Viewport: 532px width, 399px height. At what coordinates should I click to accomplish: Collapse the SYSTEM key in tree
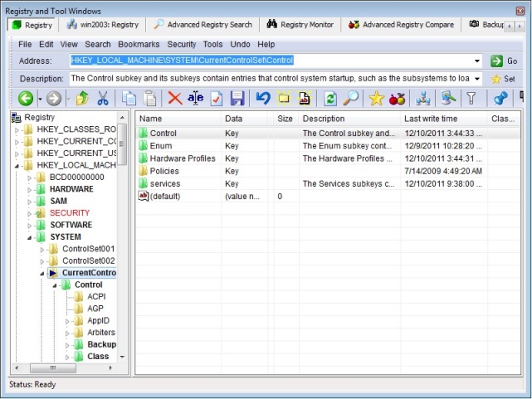coord(30,236)
